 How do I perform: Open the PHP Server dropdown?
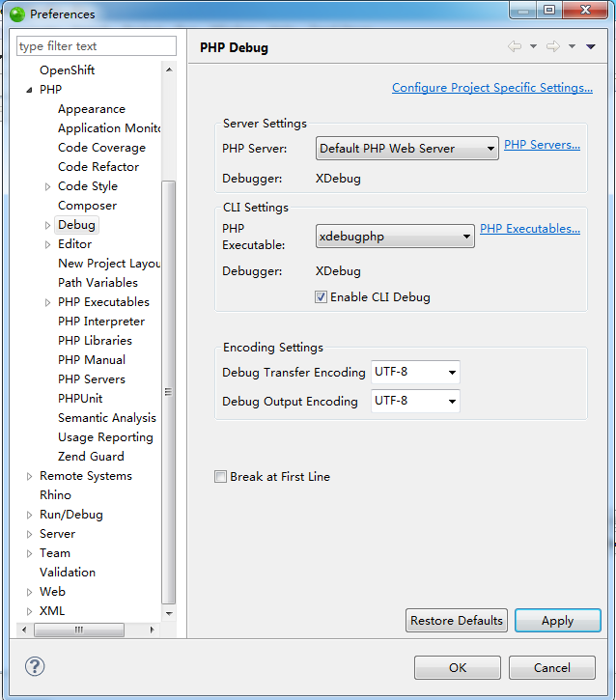pyautogui.click(x=407, y=149)
